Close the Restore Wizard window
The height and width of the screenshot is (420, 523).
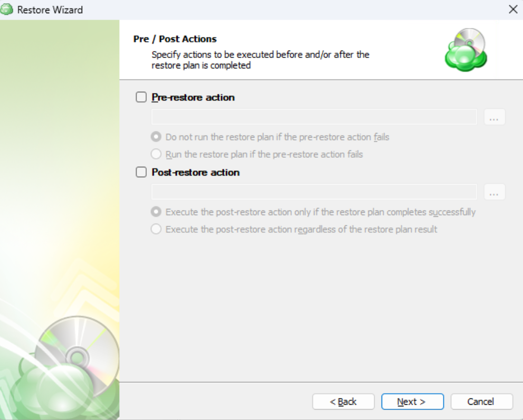tap(513, 9)
